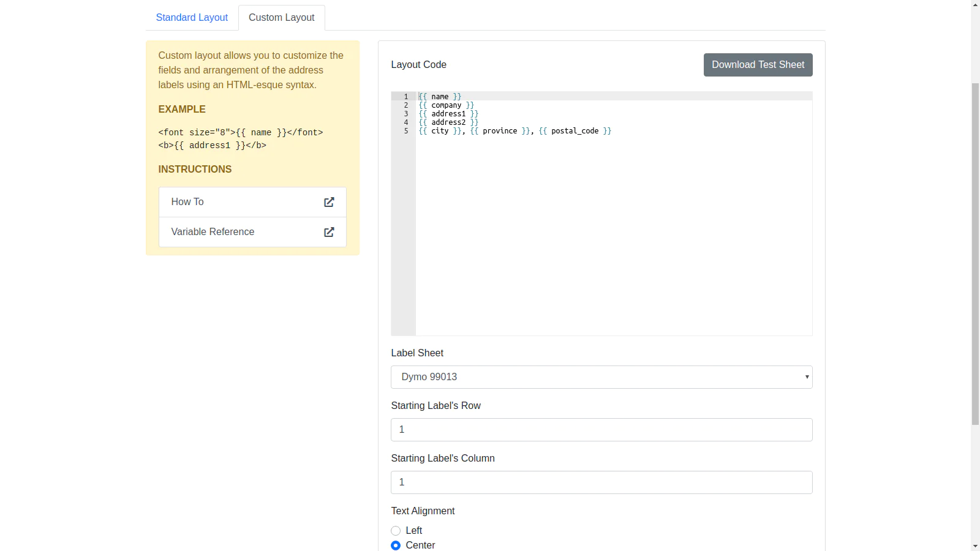The height and width of the screenshot is (551, 980).
Task: Switch to the Custom Layout tab
Action: [282, 18]
